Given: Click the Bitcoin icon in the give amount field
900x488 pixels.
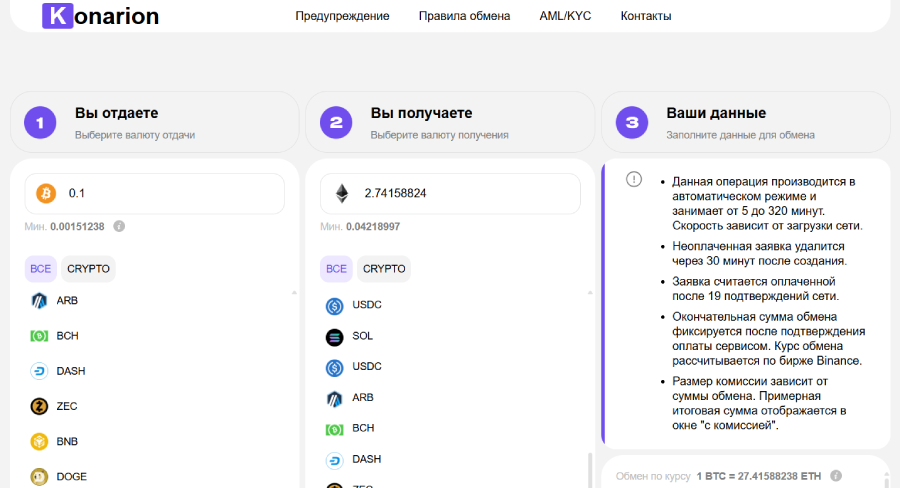Looking at the screenshot, I should 45,193.
